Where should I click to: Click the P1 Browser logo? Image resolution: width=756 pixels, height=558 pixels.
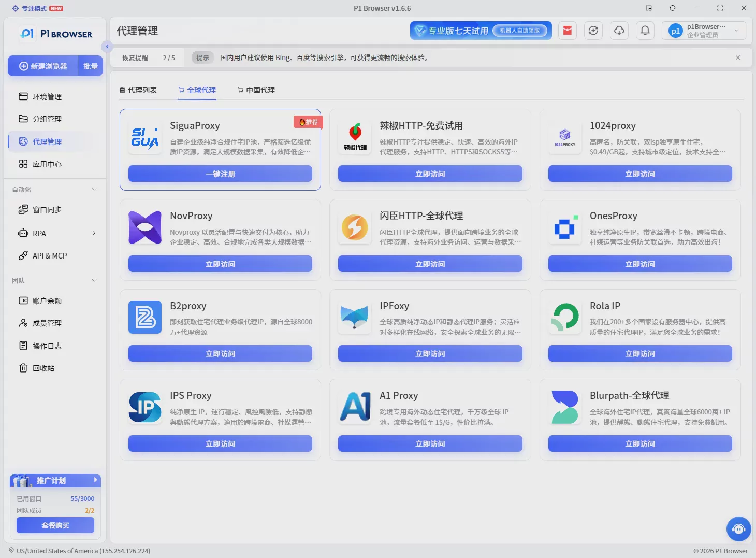click(x=56, y=34)
